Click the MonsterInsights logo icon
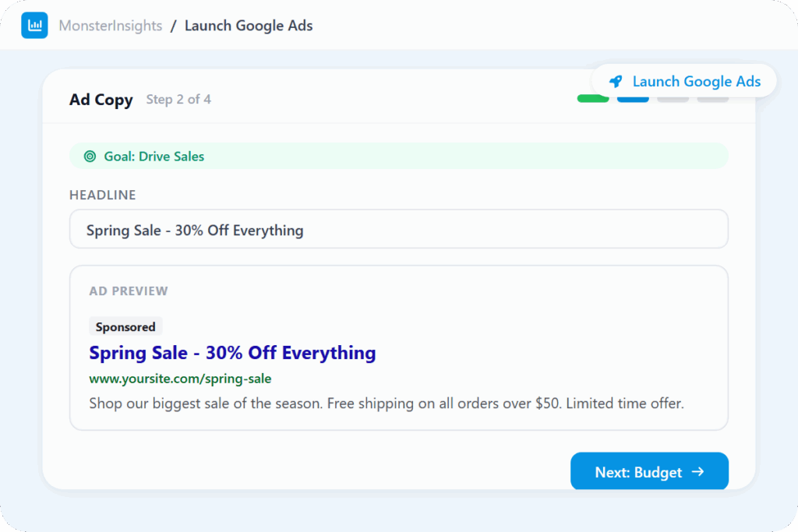 (34, 25)
